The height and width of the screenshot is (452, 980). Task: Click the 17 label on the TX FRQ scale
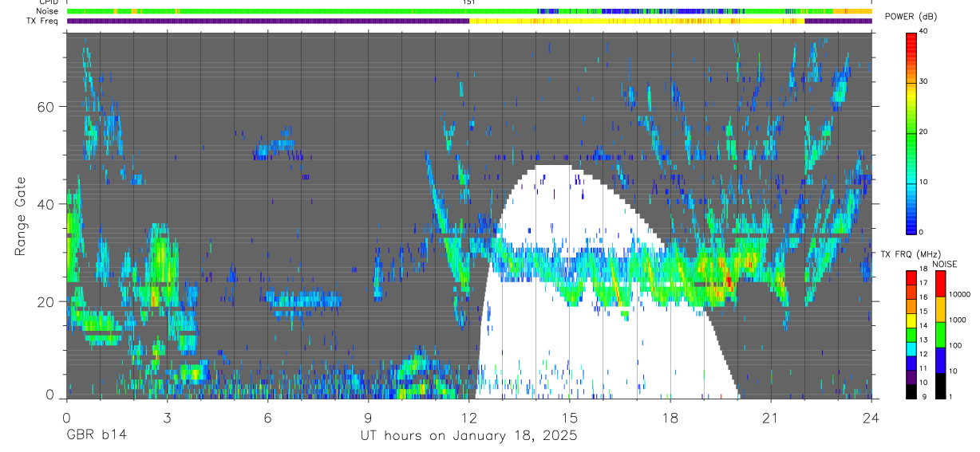click(923, 283)
